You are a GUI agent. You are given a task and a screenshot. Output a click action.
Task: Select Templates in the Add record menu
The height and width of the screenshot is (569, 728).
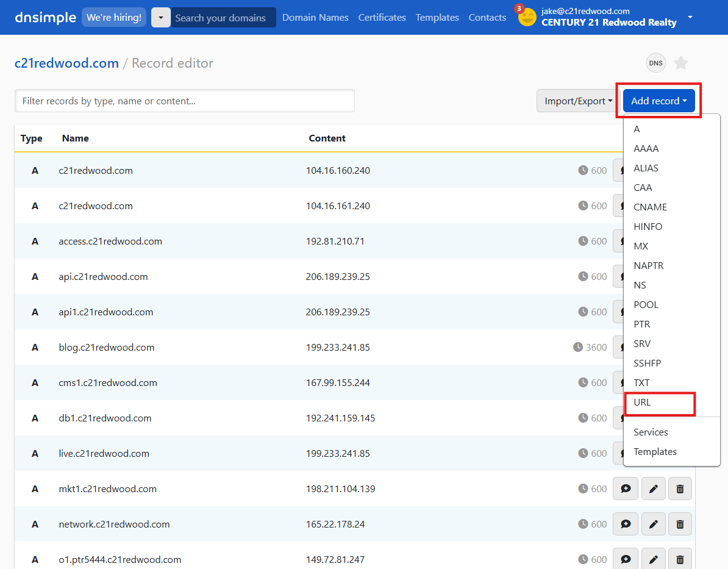point(655,452)
